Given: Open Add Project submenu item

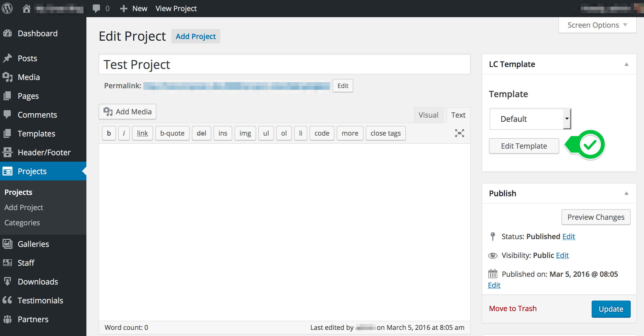Looking at the screenshot, I should (24, 207).
